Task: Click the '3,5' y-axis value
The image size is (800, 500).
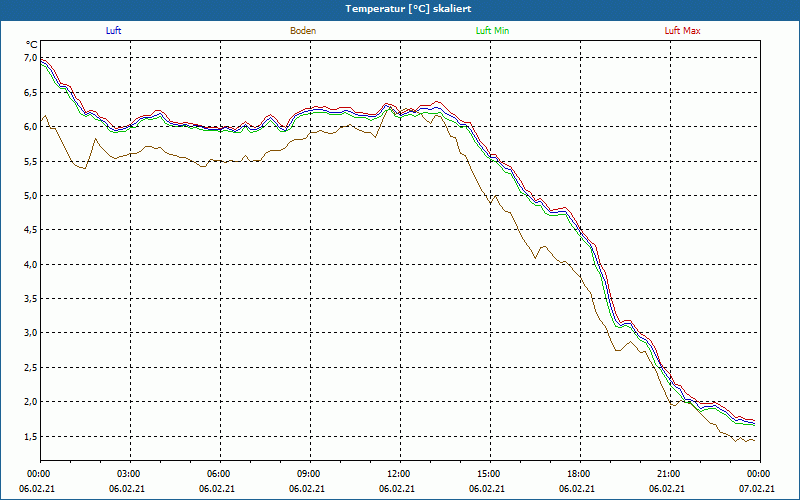Action: tap(31, 299)
